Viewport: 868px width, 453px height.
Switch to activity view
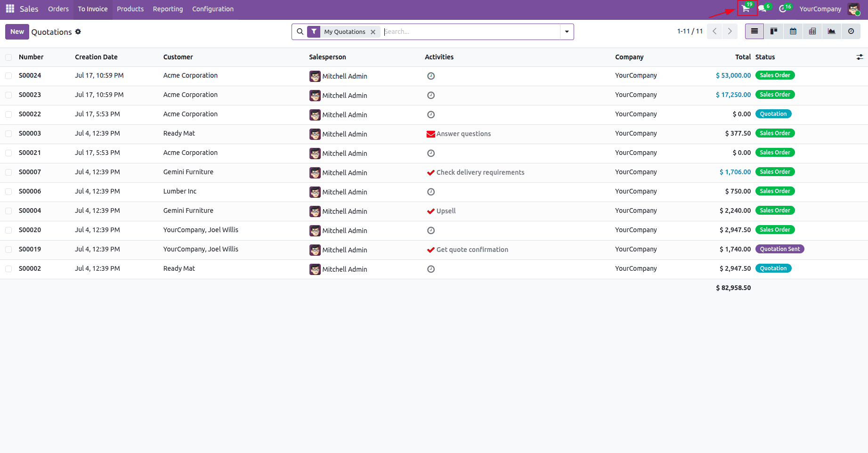coord(851,31)
